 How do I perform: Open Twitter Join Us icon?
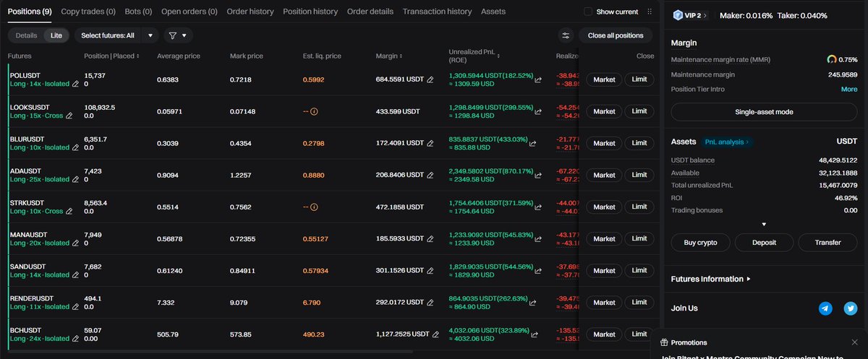(x=850, y=308)
